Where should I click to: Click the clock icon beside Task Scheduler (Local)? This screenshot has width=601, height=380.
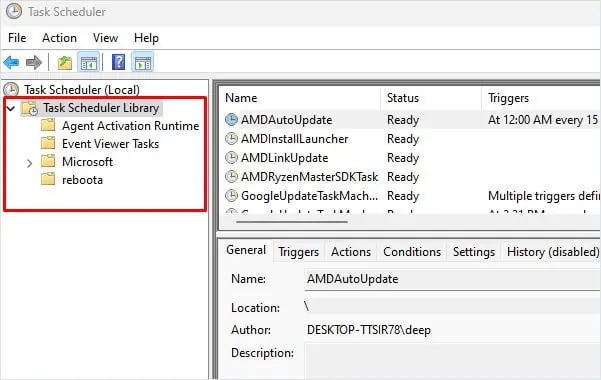click(11, 90)
